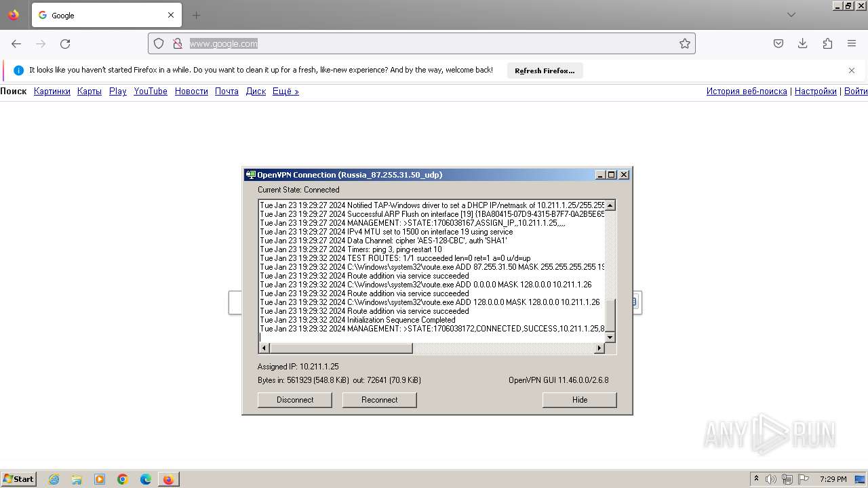The height and width of the screenshot is (488, 868).
Task: Open the Картинки link
Action: (52, 91)
